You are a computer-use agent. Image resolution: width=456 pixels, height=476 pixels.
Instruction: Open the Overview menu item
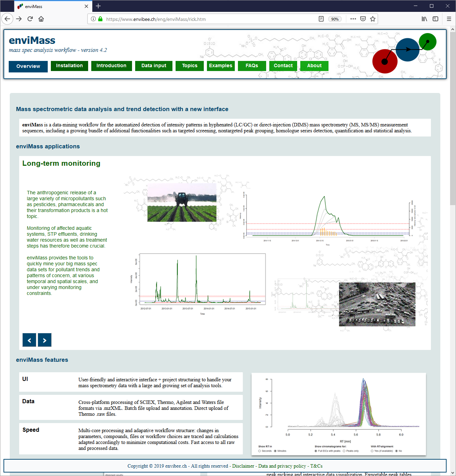[x=28, y=66]
